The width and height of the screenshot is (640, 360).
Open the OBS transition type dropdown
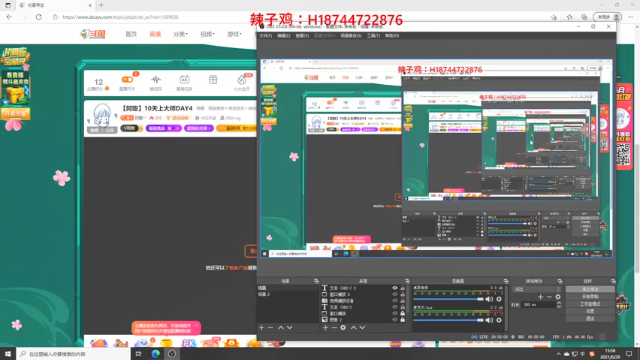(537, 289)
